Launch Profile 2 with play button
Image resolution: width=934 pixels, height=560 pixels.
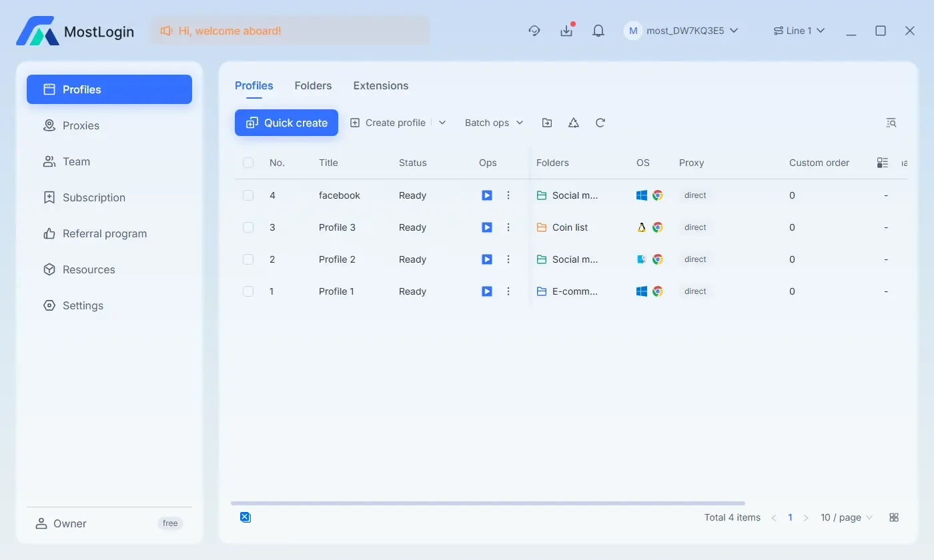click(487, 259)
